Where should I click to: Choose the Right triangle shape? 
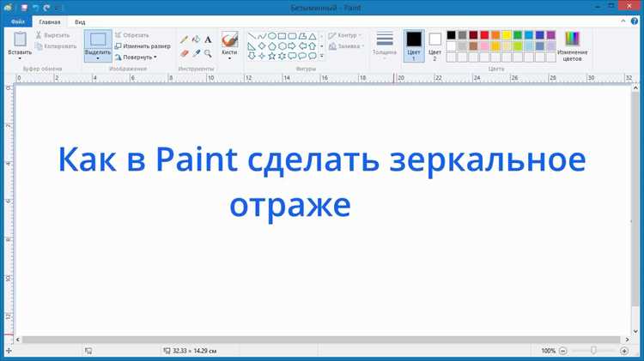(x=252, y=46)
